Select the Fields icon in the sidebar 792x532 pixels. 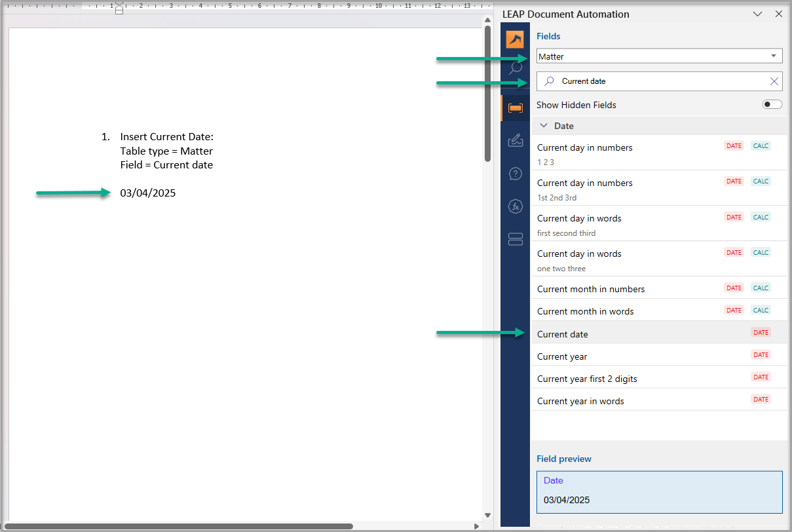click(516, 107)
